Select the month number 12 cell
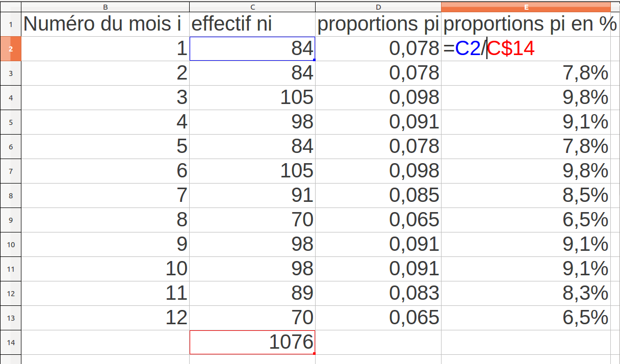This screenshot has width=620, height=364. coord(105,318)
